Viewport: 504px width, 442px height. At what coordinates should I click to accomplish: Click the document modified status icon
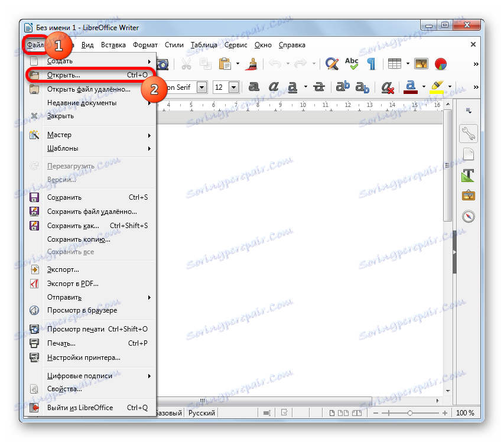[284, 412]
